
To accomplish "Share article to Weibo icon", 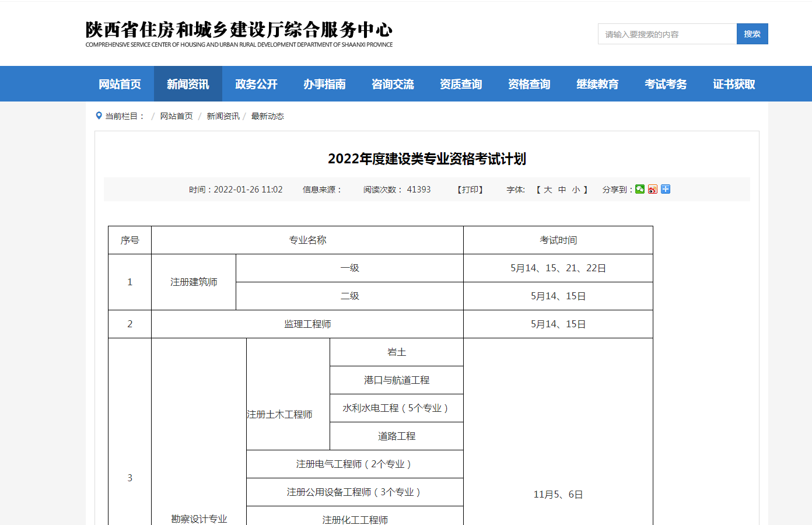I will (x=653, y=189).
